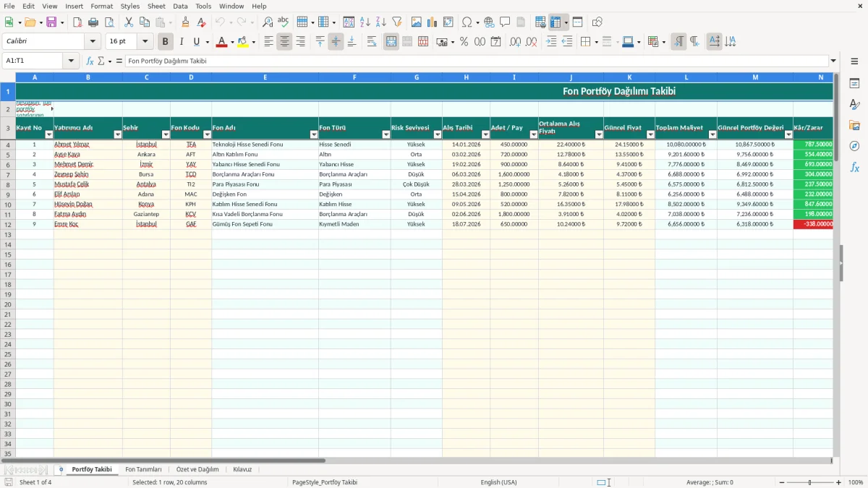Insert a pivot table using toolbar icon
Viewport: 868px width, 488px height.
448,22
